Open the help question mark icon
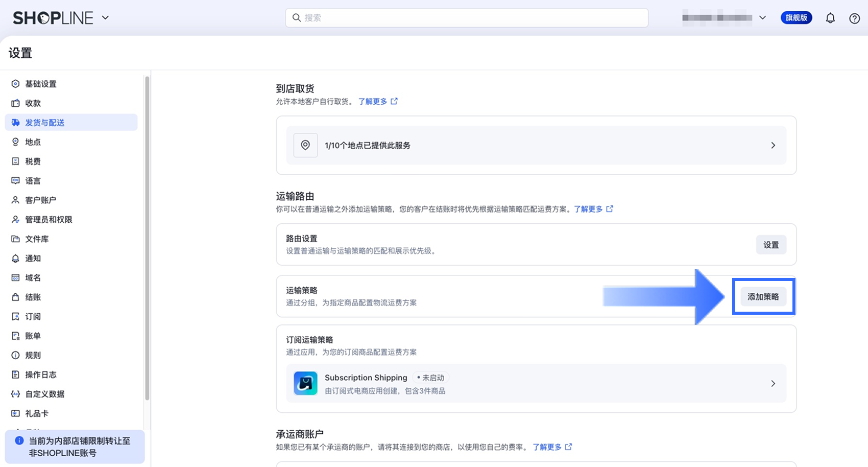Screen dimensions: 868x467 click(x=854, y=18)
